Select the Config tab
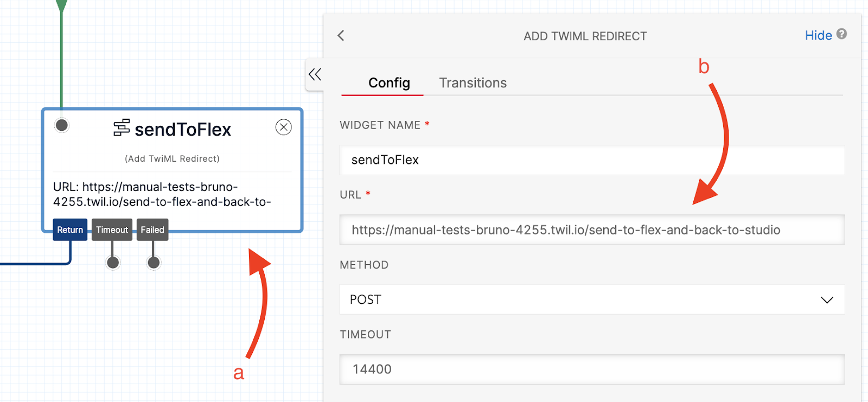This screenshot has width=868, height=402. [389, 83]
